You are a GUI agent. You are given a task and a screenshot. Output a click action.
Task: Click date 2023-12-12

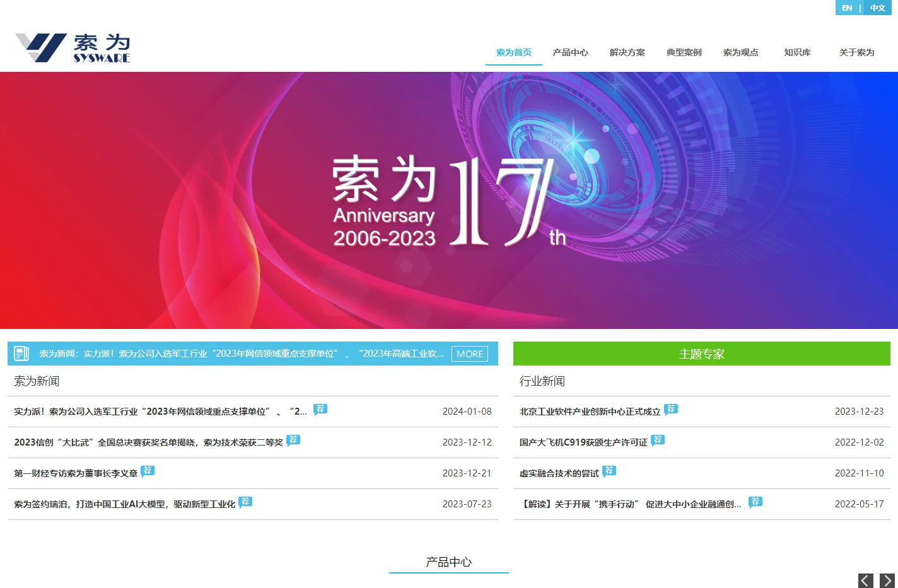click(467, 442)
